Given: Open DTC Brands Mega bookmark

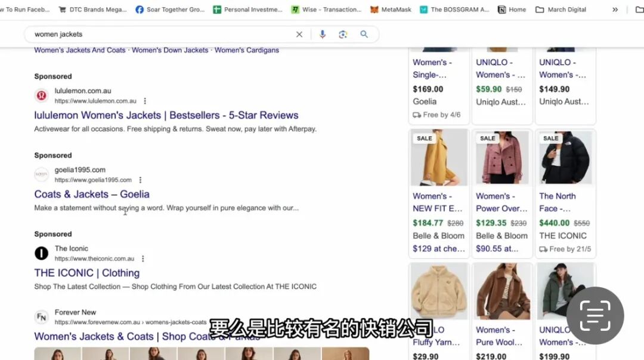Looking at the screenshot, I should tap(93, 10).
